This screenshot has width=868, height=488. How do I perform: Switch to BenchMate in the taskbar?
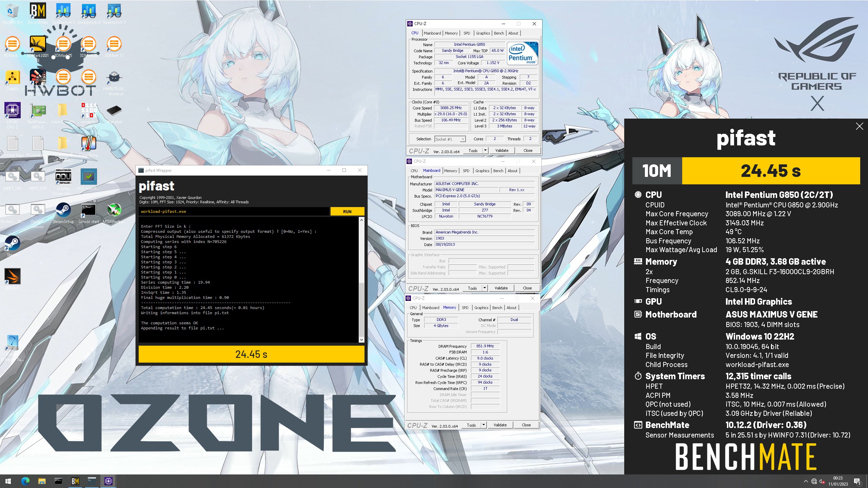point(75,481)
